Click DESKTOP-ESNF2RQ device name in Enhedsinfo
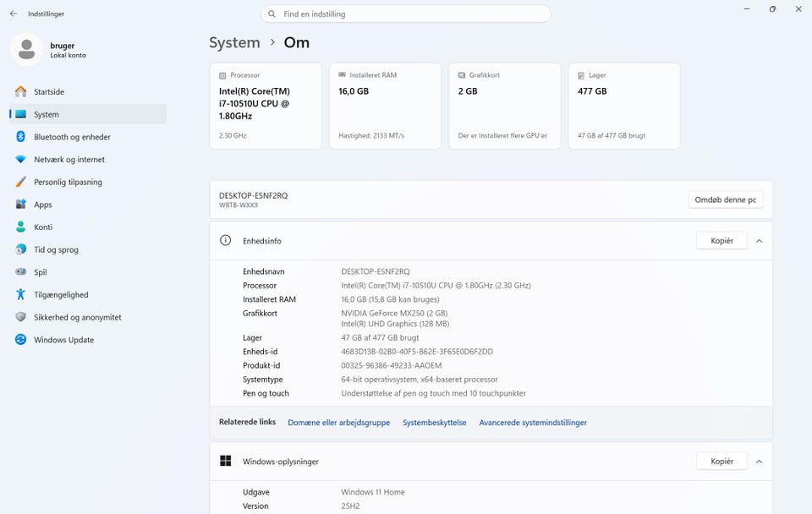The height and width of the screenshot is (514, 812). point(376,271)
